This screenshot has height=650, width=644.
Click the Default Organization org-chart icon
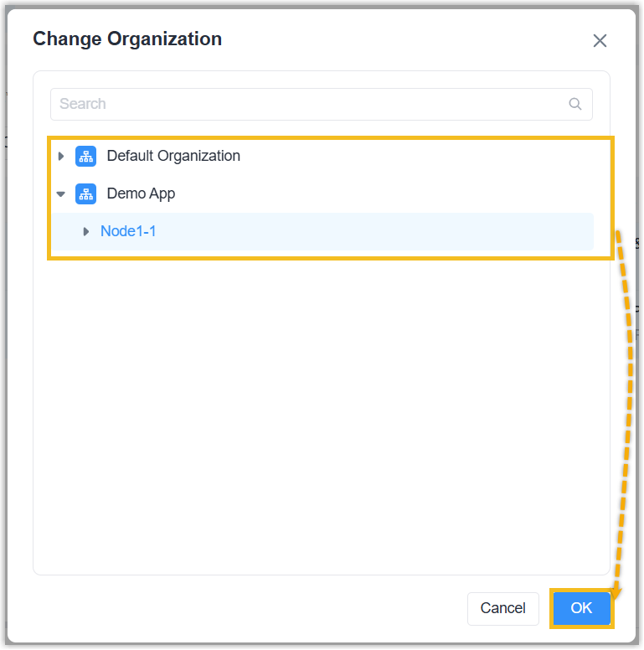pos(85,156)
